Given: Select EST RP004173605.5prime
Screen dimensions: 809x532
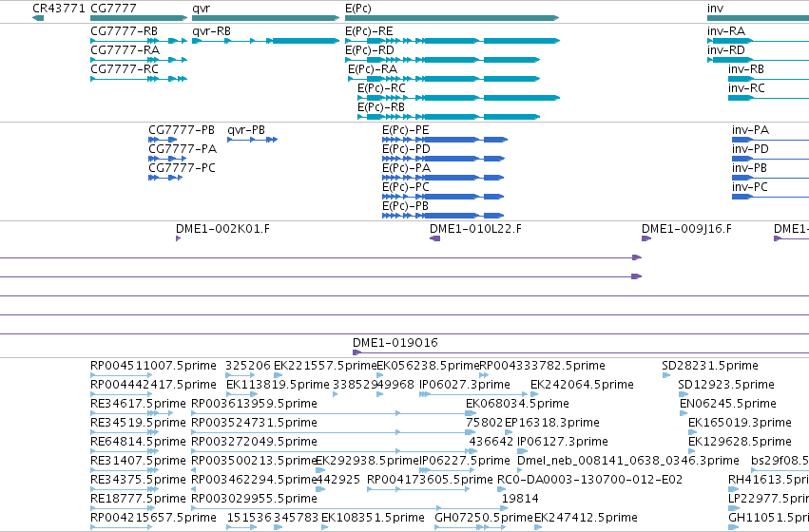Looking at the screenshot, I should click(430, 481).
